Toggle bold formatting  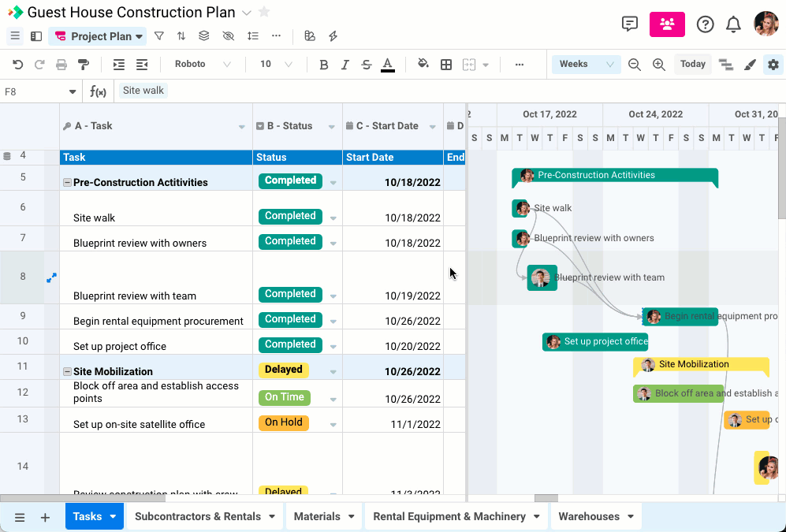click(x=323, y=65)
